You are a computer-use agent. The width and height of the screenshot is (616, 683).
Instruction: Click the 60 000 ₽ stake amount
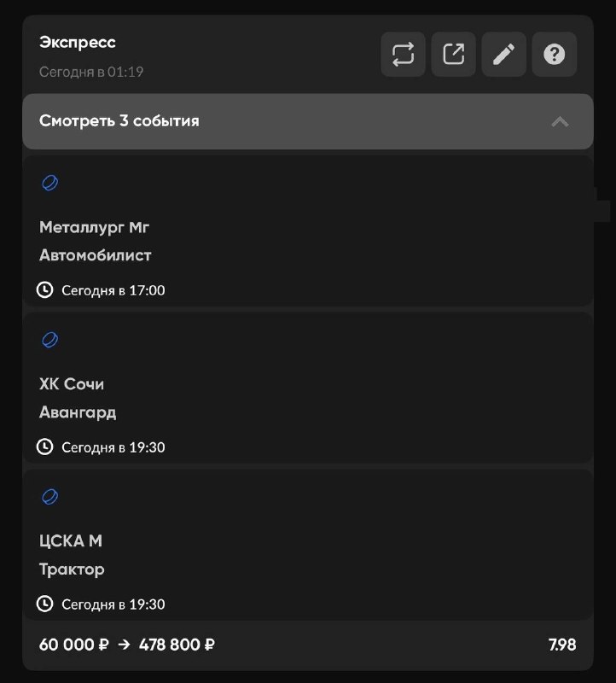pyautogui.click(x=73, y=645)
